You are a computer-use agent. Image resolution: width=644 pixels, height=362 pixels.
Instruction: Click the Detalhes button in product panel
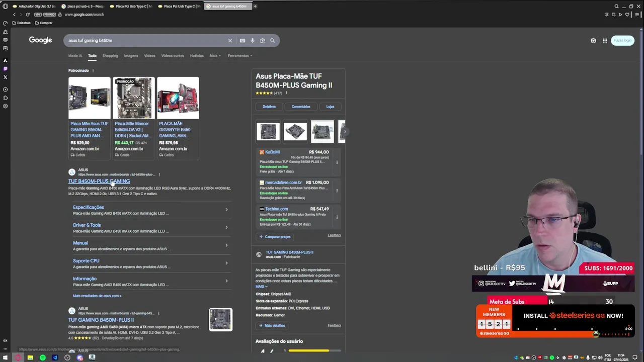point(269,107)
